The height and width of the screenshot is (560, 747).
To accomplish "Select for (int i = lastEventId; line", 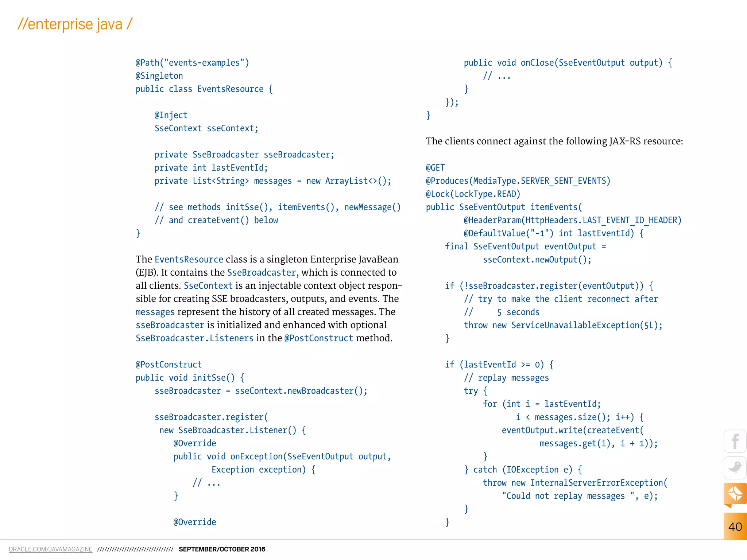I will click(x=542, y=404).
